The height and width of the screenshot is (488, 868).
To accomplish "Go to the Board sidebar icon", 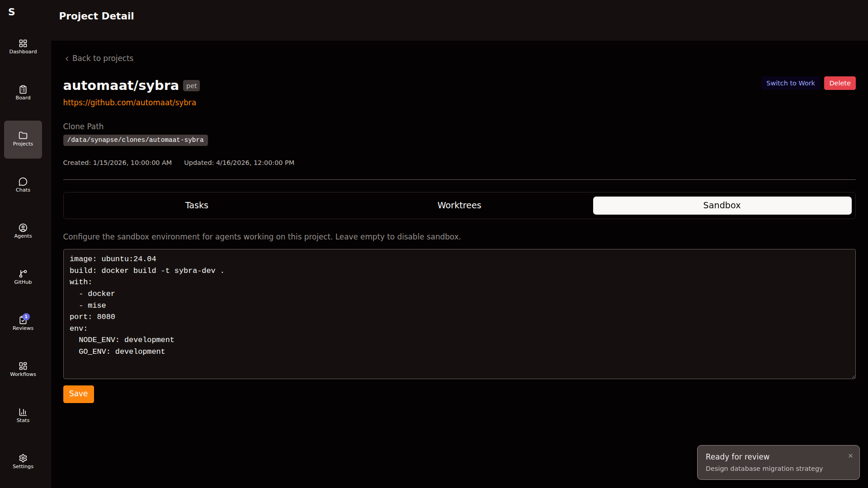I will (x=23, y=93).
